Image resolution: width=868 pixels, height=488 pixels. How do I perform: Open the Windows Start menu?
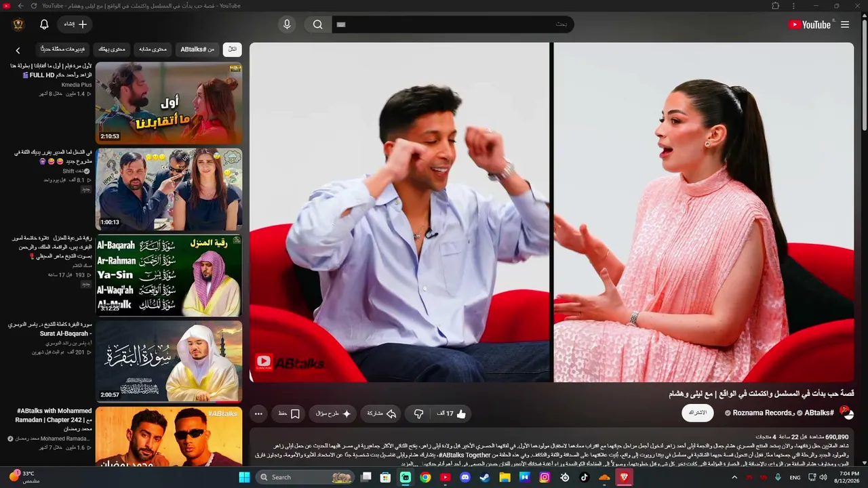click(244, 477)
